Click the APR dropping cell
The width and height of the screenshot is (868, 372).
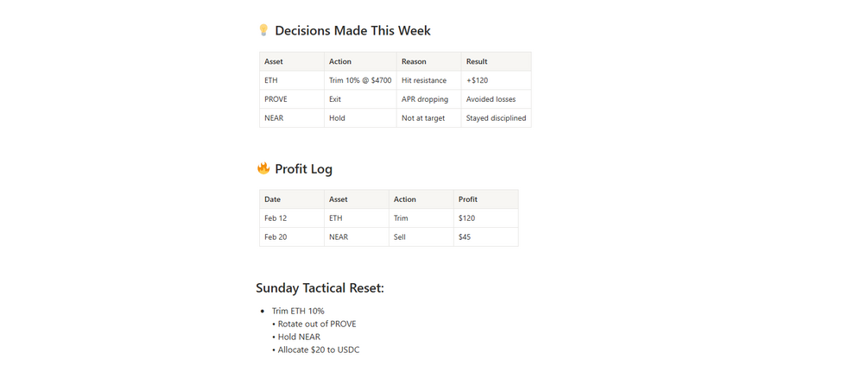pyautogui.click(x=428, y=99)
